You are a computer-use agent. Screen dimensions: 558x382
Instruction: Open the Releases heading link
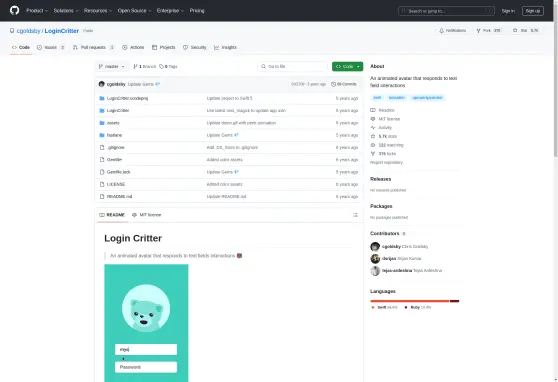click(x=380, y=179)
